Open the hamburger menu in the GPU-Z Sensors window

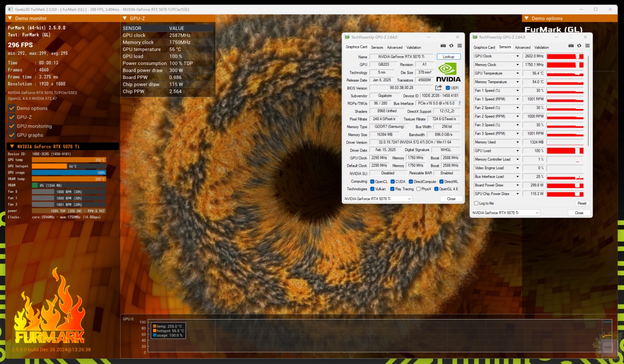587,46
